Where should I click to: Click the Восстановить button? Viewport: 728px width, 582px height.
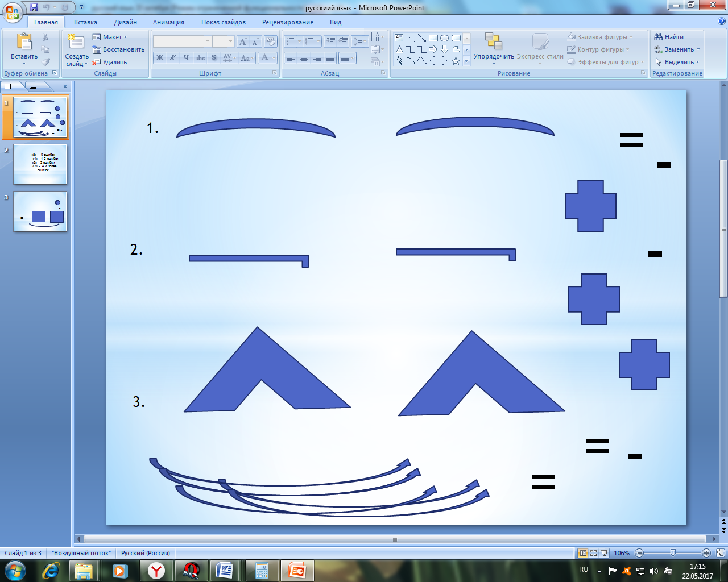point(118,49)
